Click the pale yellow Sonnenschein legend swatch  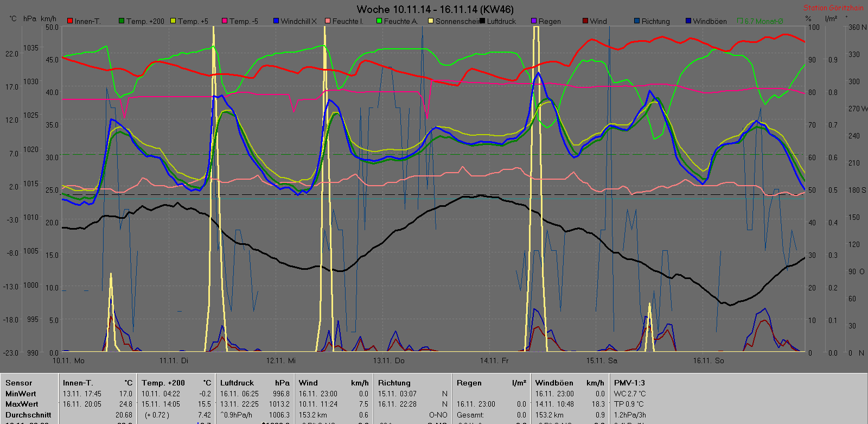point(431,21)
